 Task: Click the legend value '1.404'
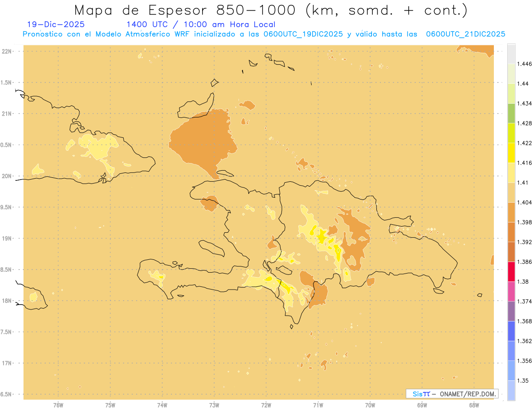[525, 203]
